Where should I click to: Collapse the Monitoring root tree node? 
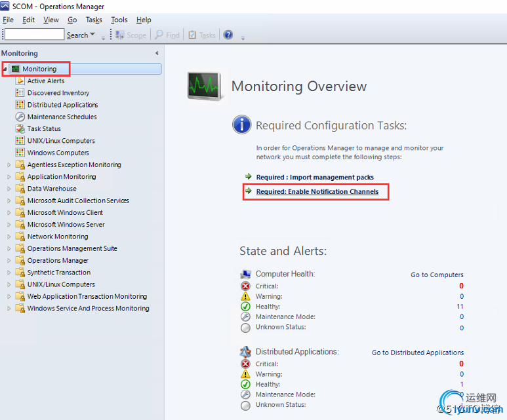tap(5, 69)
